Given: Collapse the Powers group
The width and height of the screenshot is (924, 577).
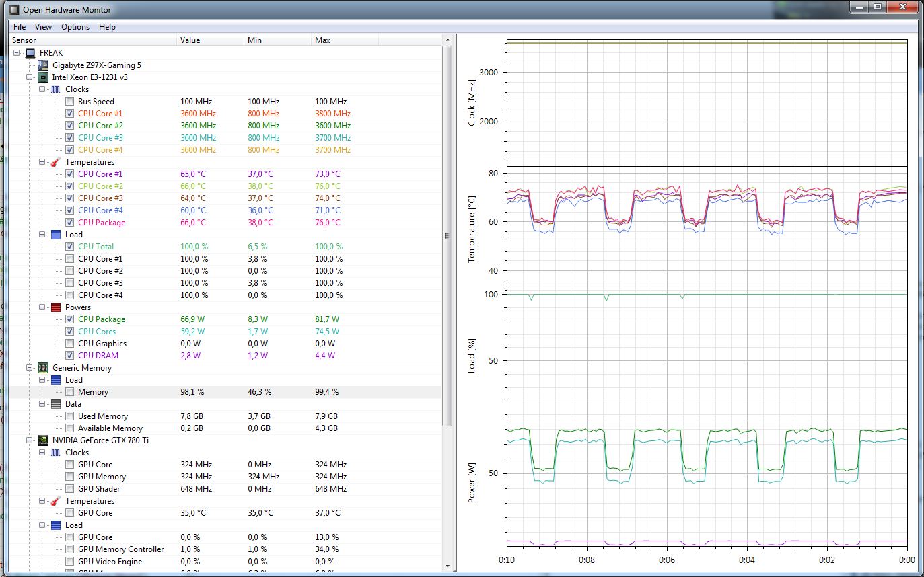Looking at the screenshot, I should (x=42, y=307).
